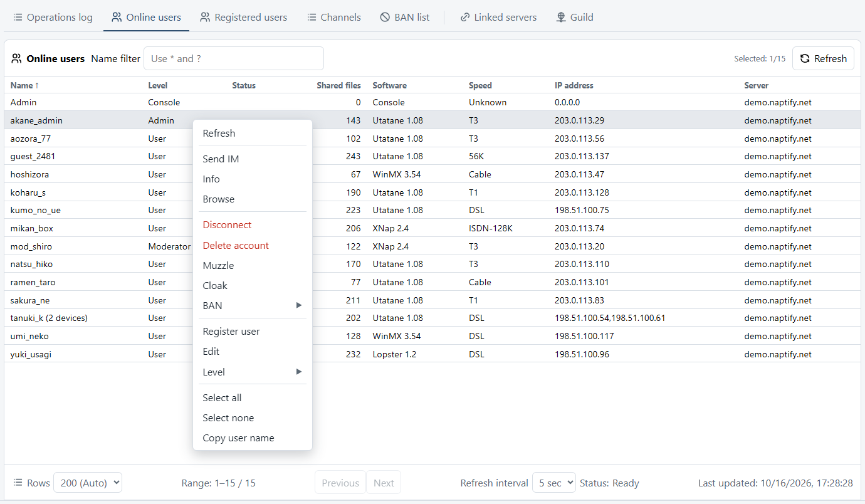This screenshot has width=865, height=504.
Task: Focus the Name filter input field
Action: click(x=234, y=58)
